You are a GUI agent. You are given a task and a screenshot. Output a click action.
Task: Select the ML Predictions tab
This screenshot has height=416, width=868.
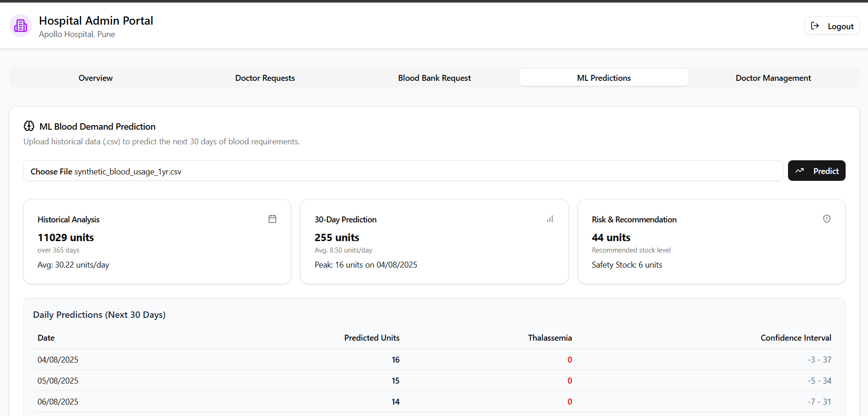click(x=604, y=78)
